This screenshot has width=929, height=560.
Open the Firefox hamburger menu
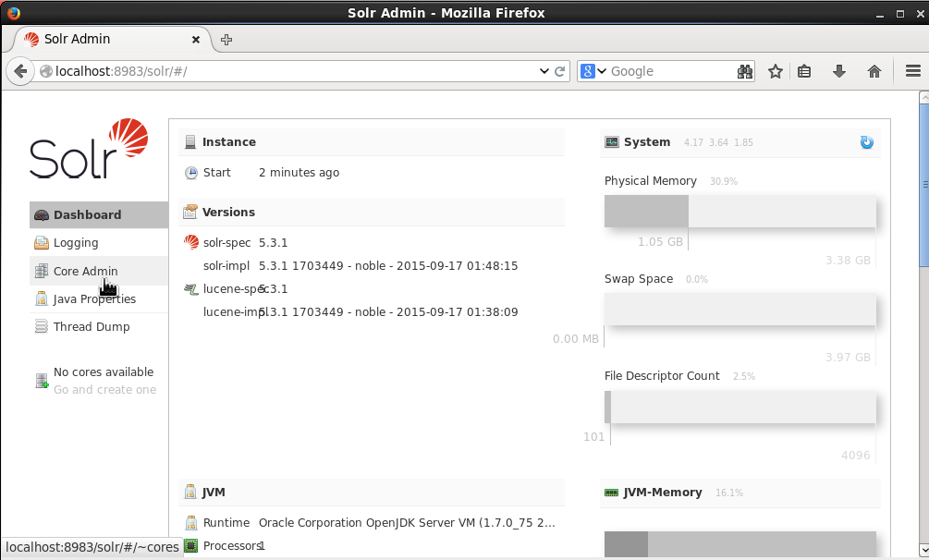[913, 72]
